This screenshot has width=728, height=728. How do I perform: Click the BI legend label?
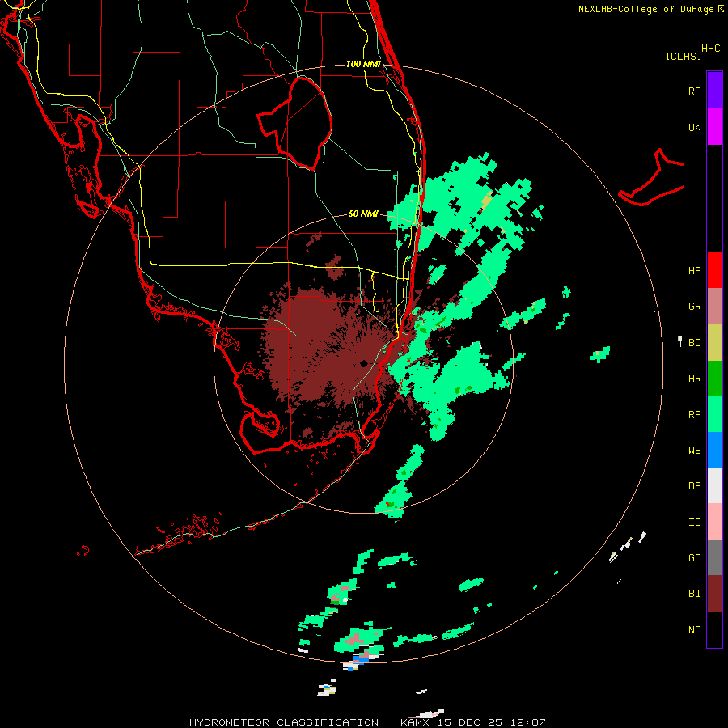click(694, 594)
